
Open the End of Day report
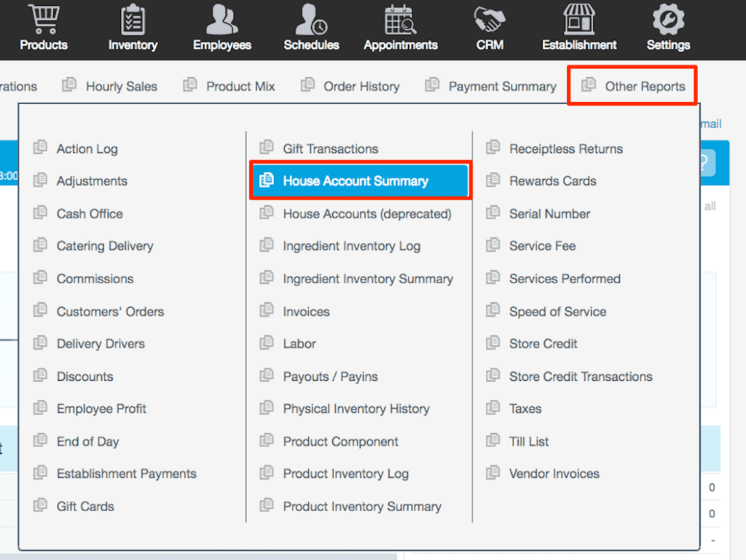(87, 441)
